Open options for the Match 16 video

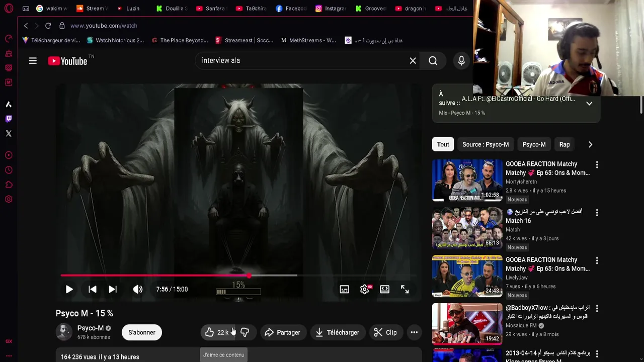coord(597,213)
